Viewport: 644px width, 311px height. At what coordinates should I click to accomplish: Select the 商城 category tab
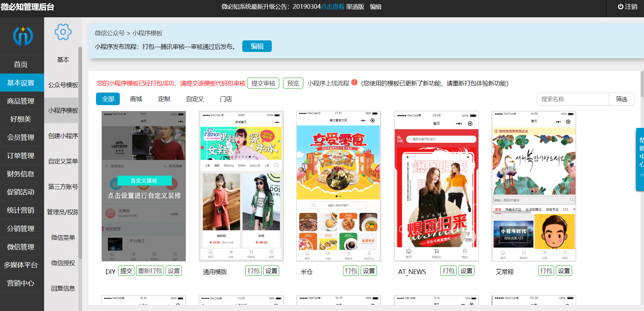click(x=136, y=99)
